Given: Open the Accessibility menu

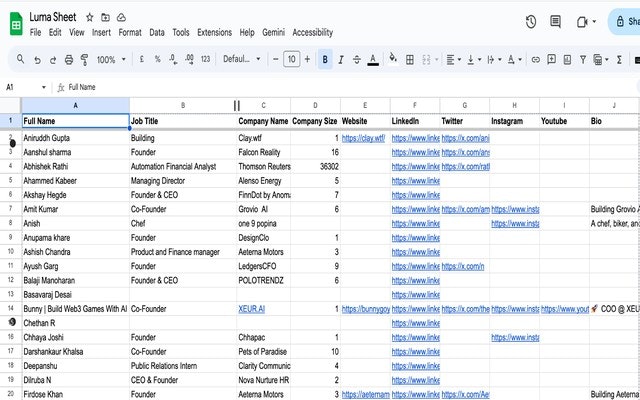Looking at the screenshot, I should tap(313, 32).
